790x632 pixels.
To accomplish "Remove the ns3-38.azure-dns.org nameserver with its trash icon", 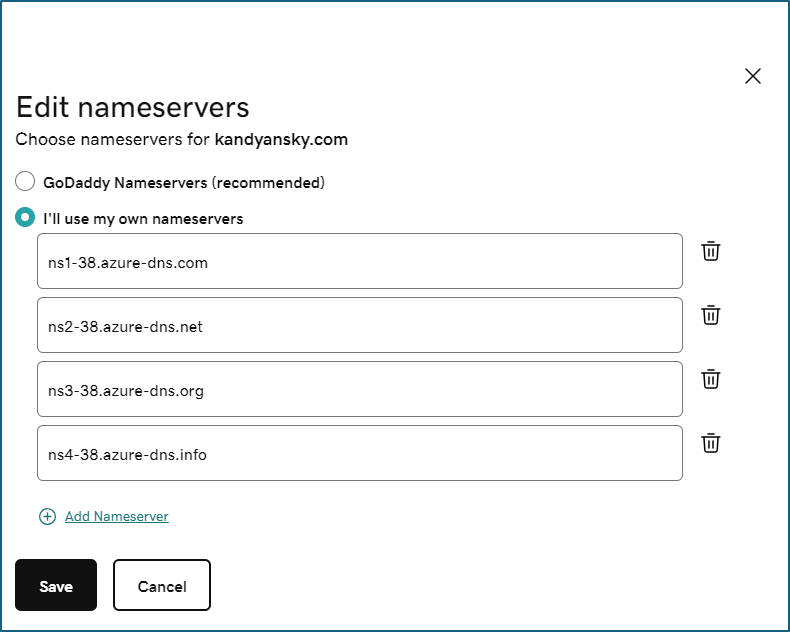I will tap(710, 379).
